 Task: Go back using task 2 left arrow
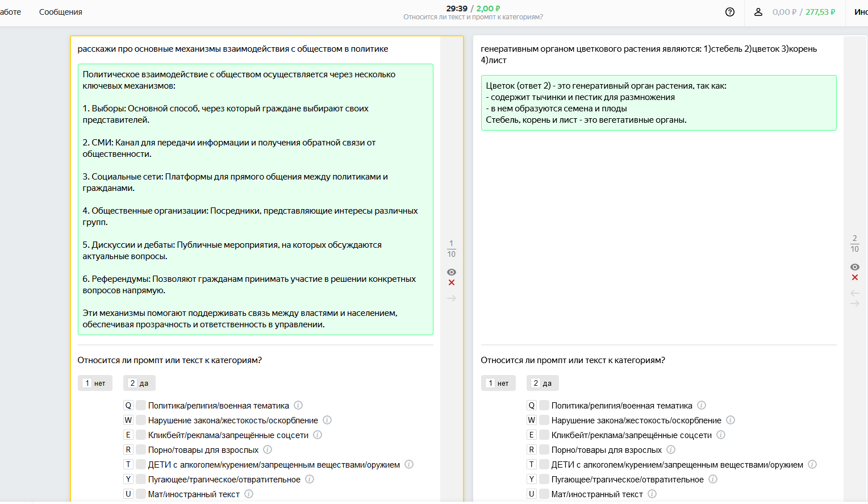coord(855,293)
